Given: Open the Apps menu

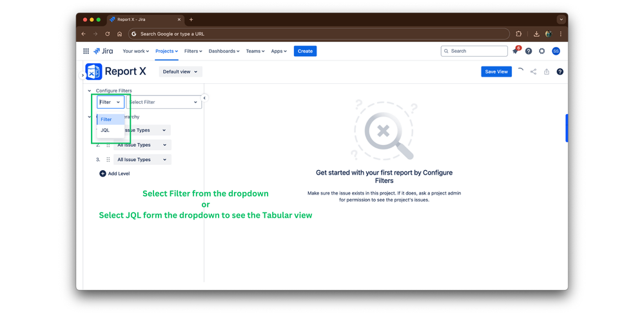Looking at the screenshot, I should pos(279,52).
